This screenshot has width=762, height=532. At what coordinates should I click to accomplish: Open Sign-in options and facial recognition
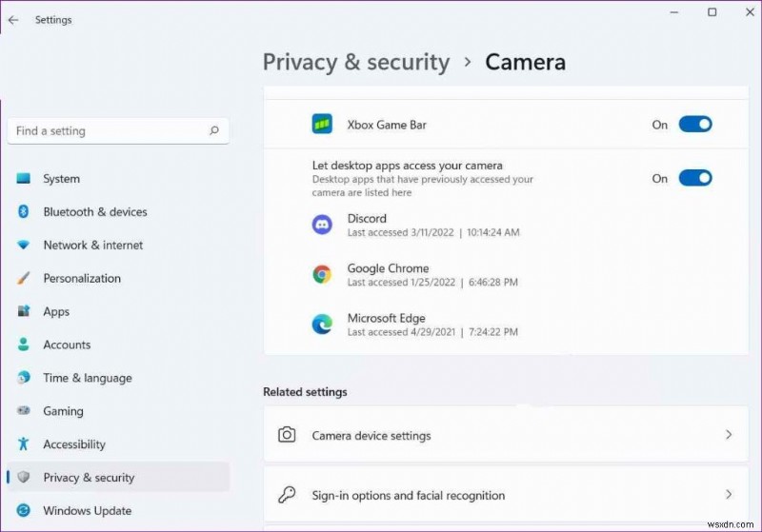tap(506, 495)
